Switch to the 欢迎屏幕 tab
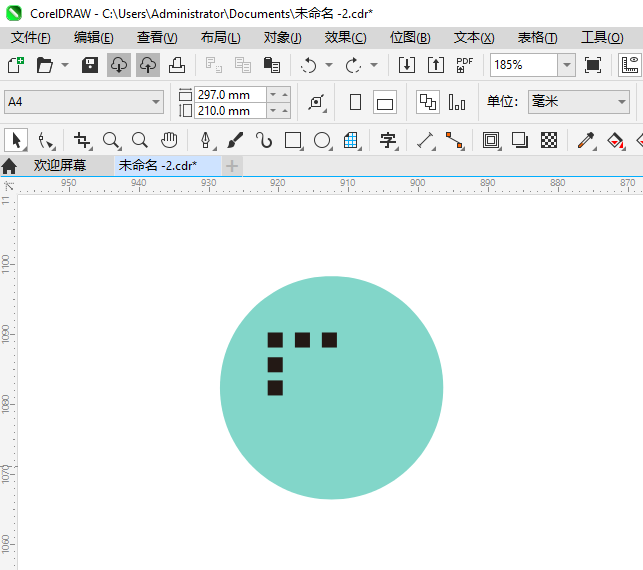This screenshot has height=570, width=643. pyautogui.click(x=60, y=166)
